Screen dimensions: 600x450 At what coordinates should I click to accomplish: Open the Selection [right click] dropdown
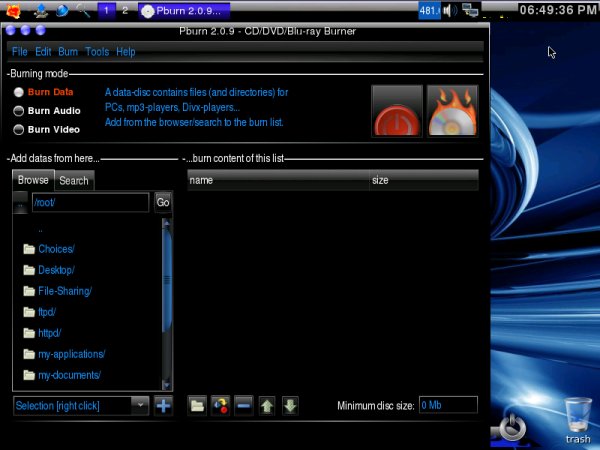[x=81, y=405]
